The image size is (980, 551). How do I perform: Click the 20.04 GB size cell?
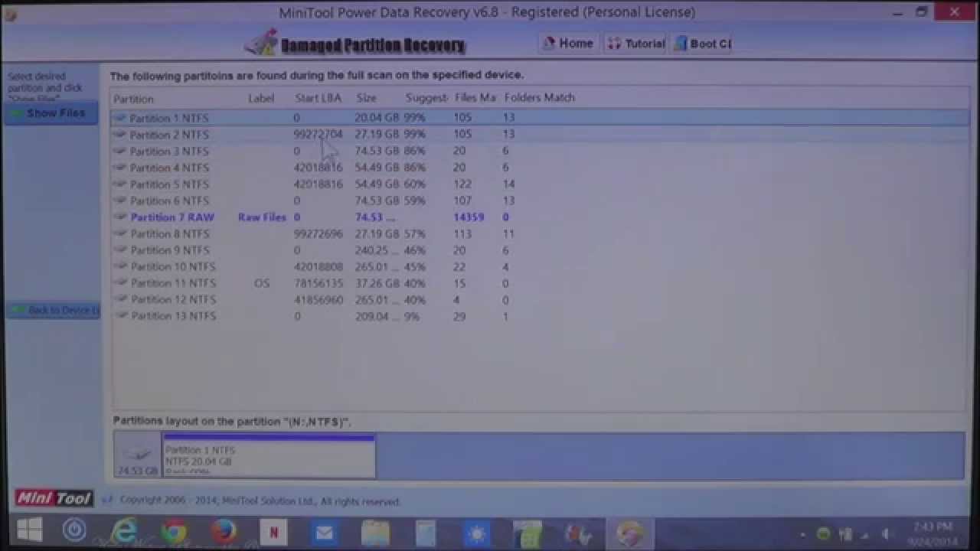[377, 118]
